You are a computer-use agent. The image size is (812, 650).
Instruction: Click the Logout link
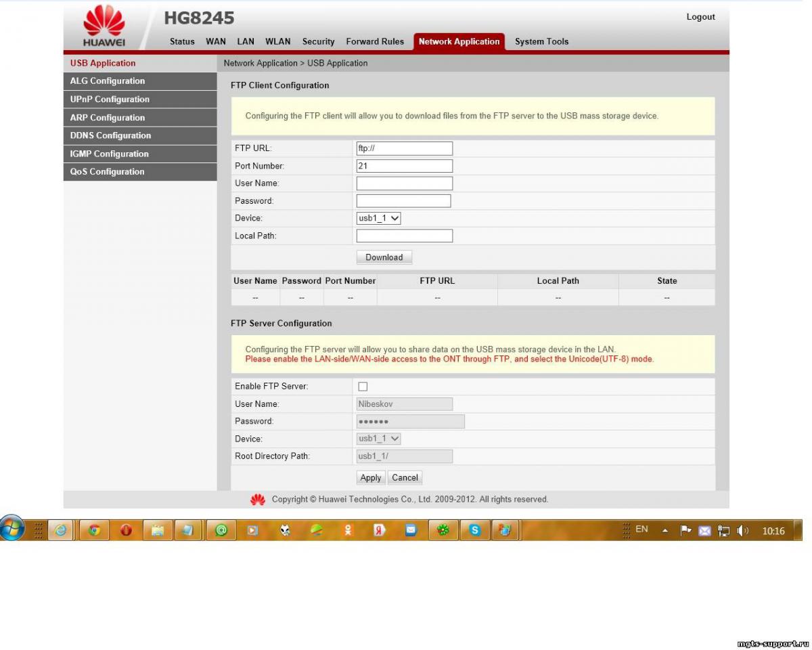point(700,17)
